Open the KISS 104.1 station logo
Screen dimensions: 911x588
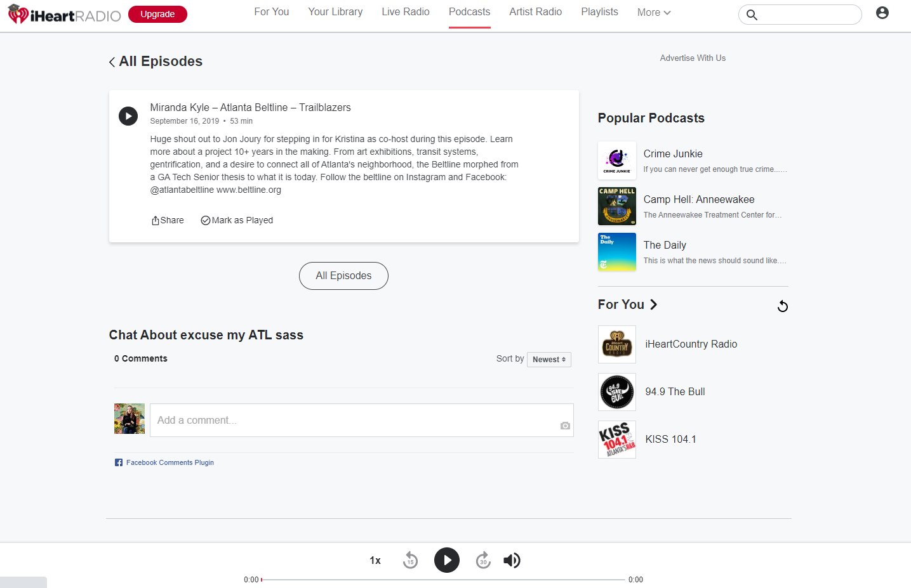pyautogui.click(x=617, y=440)
